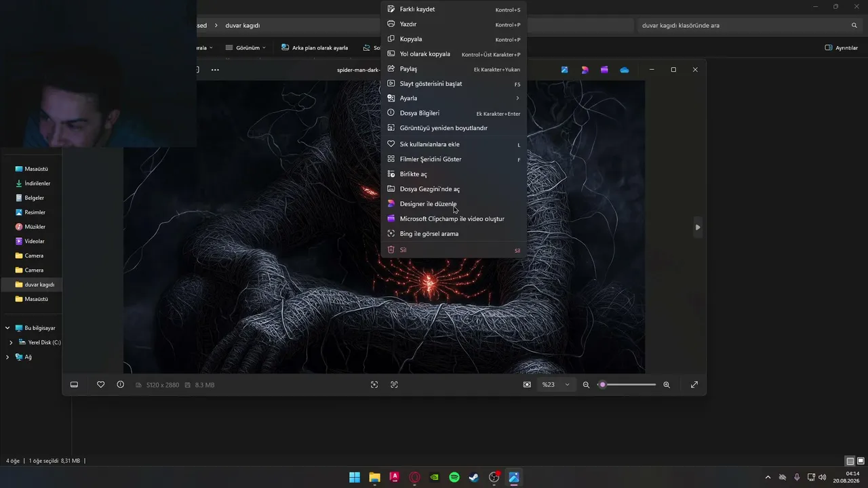868x488 pixels.
Task: Expand the Yerel Disk (C:) tree node
Action: (11, 343)
